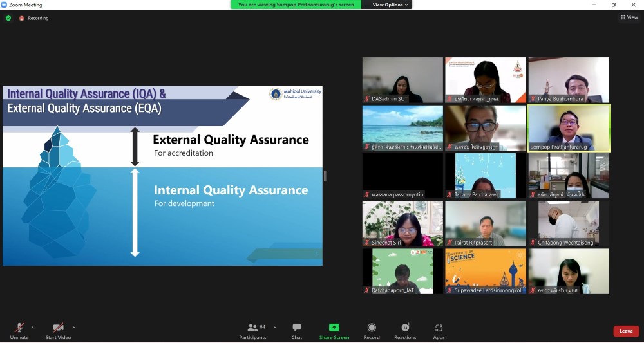Toggle Start Video camera
Image resolution: width=644 pixels, height=343 pixels.
click(58, 330)
